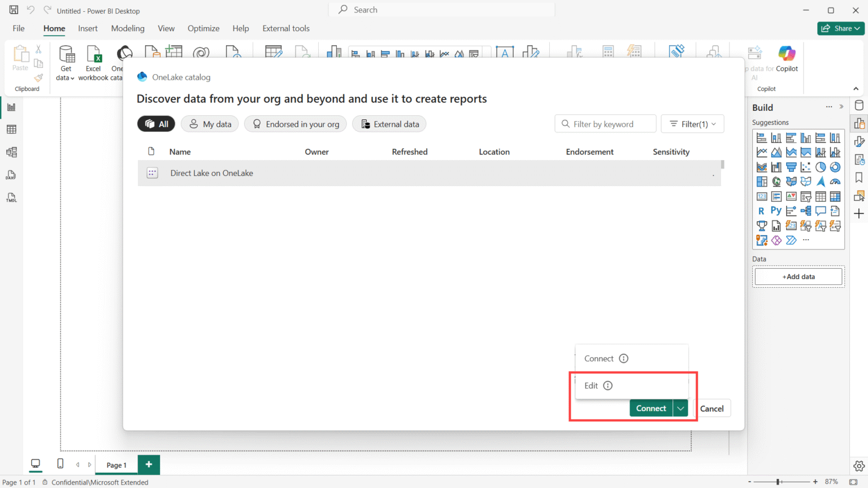Switch to the Modeling ribbon tab
This screenshot has width=868, height=488.
(128, 28)
